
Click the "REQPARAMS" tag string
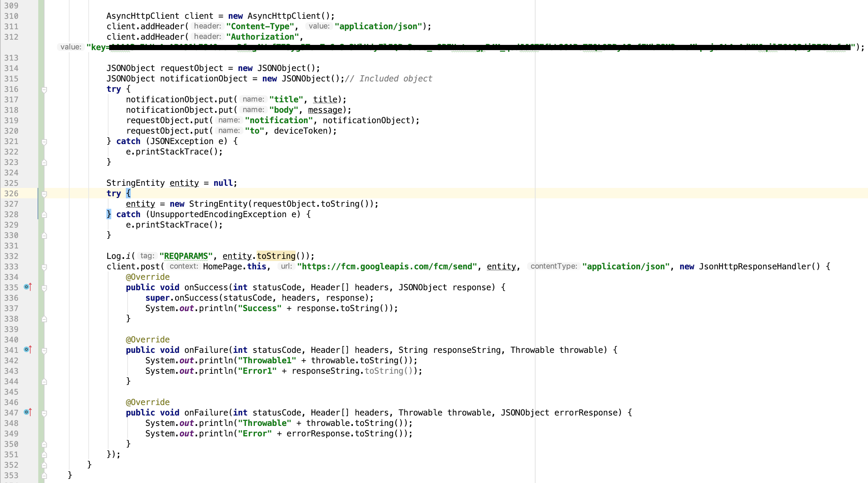(x=186, y=256)
